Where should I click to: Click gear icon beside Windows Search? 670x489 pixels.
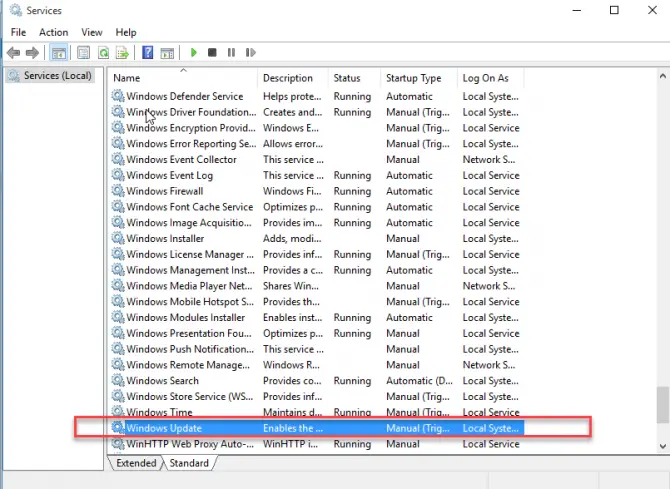pos(118,380)
